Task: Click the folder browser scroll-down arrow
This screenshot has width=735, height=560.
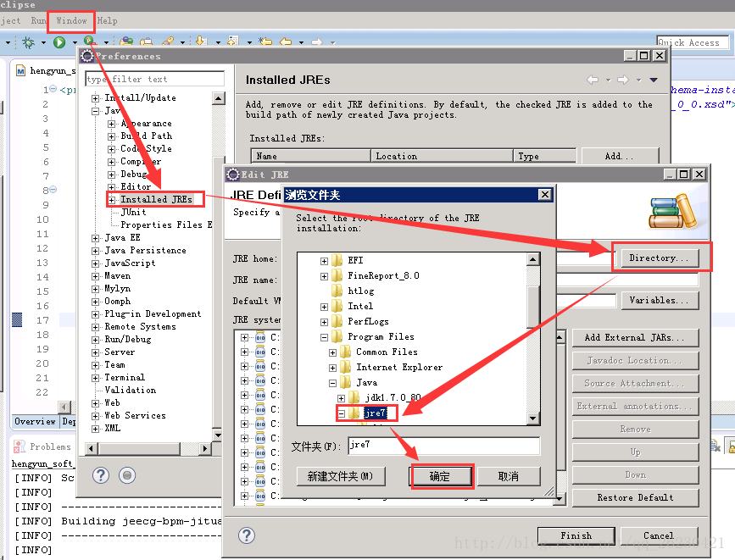Action: click(532, 419)
